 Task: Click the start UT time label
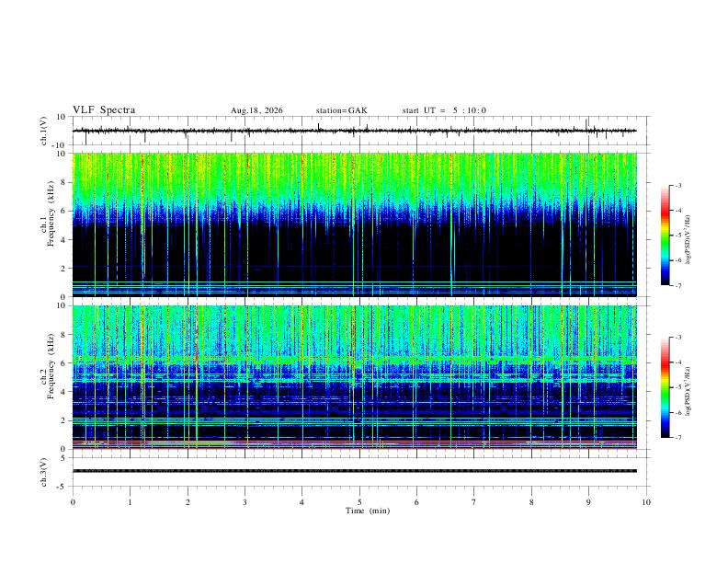click(x=444, y=110)
